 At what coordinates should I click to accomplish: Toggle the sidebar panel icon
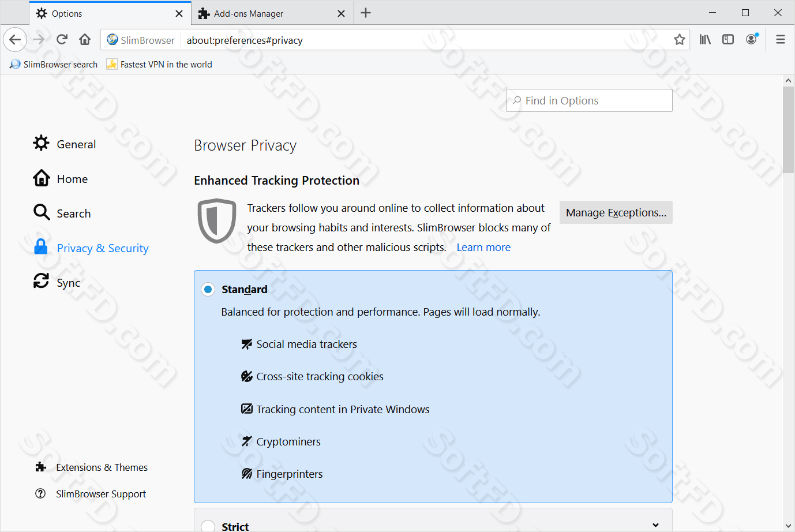(728, 40)
